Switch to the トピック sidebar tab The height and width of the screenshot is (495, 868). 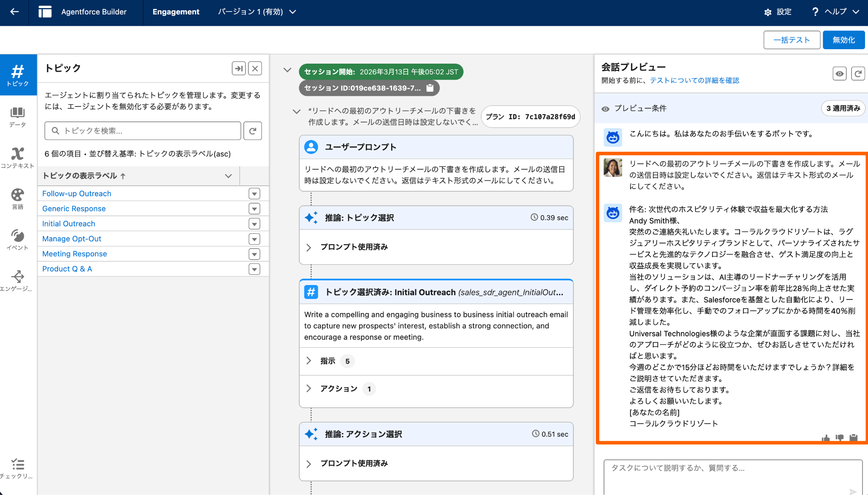[17, 75]
